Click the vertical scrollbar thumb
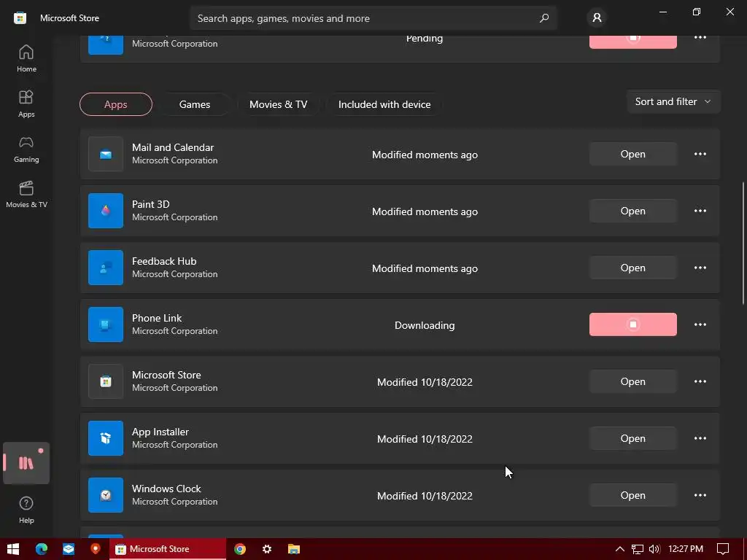The image size is (747, 560). tap(743, 243)
